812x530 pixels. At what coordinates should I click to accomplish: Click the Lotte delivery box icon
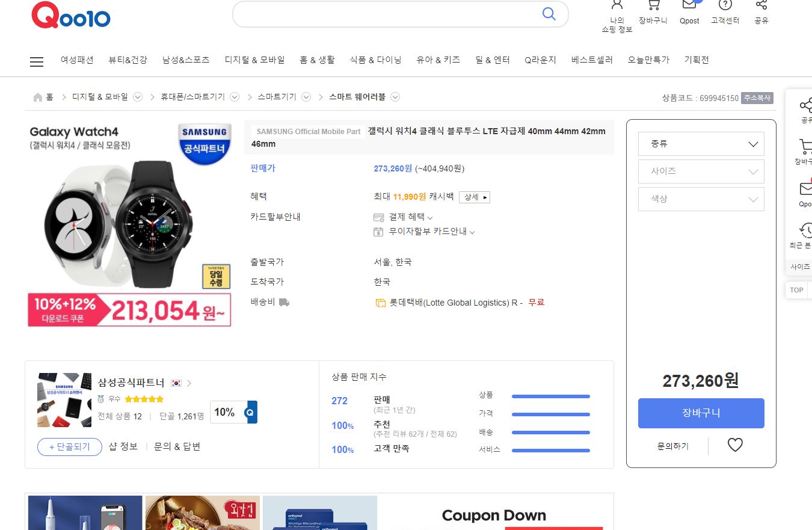[x=380, y=303]
